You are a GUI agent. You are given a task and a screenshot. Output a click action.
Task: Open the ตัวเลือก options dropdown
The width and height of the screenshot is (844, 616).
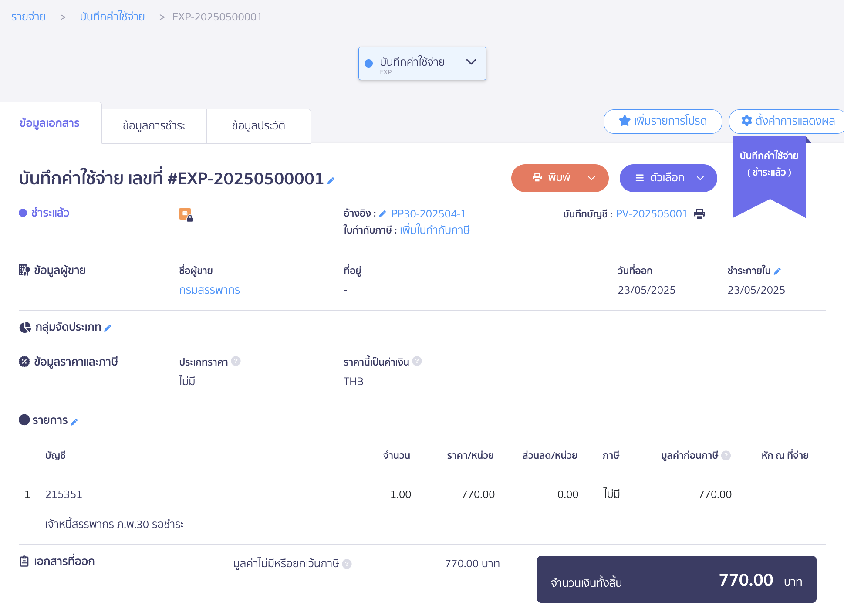point(668,178)
